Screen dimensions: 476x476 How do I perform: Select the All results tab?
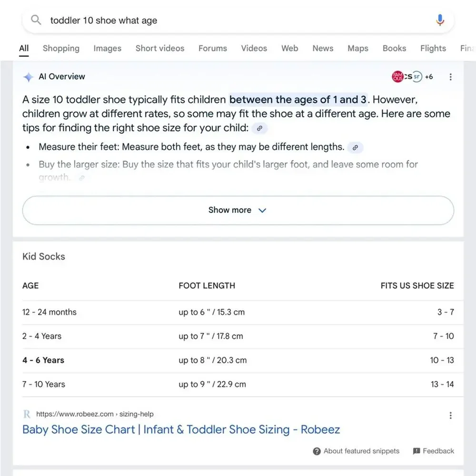[24, 48]
